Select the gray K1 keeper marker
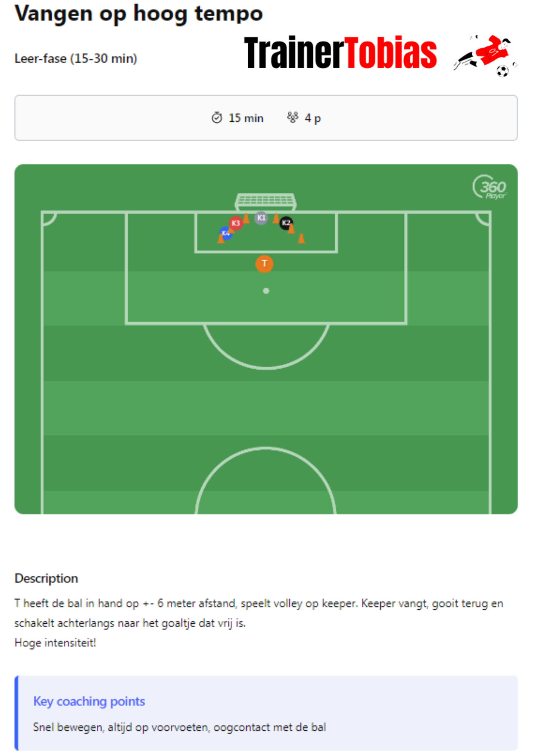 point(261,218)
